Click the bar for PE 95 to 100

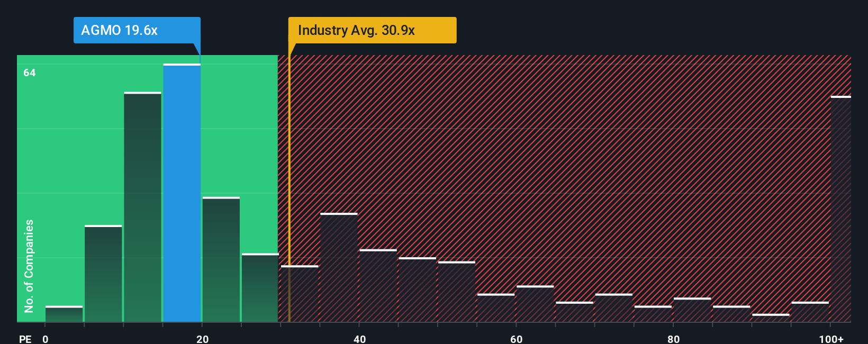(x=810, y=312)
